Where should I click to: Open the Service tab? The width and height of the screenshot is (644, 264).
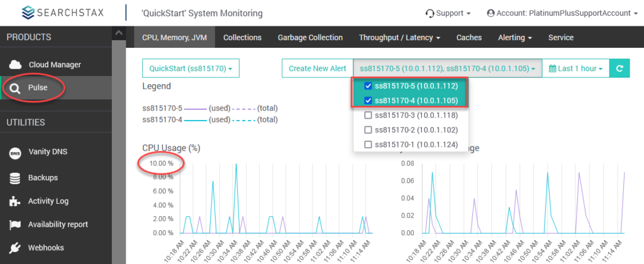click(560, 37)
